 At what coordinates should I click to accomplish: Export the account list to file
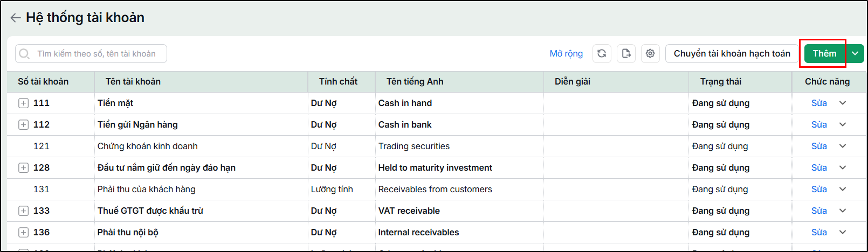click(x=626, y=54)
